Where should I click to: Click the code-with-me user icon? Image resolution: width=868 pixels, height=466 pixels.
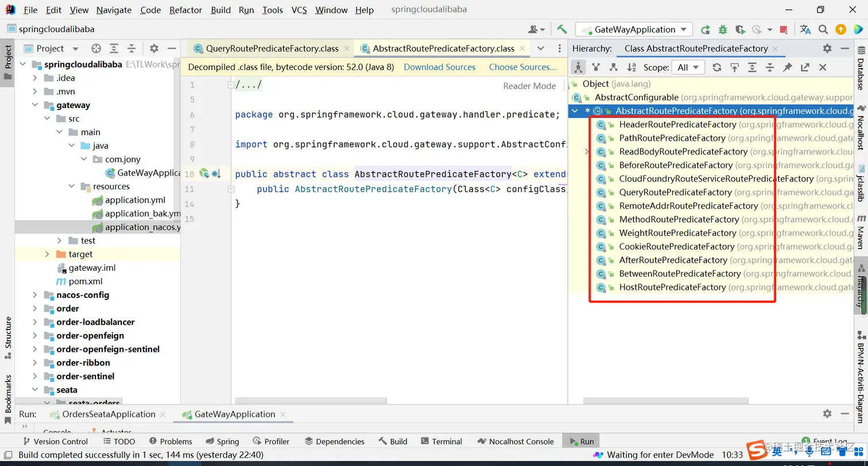(x=536, y=29)
